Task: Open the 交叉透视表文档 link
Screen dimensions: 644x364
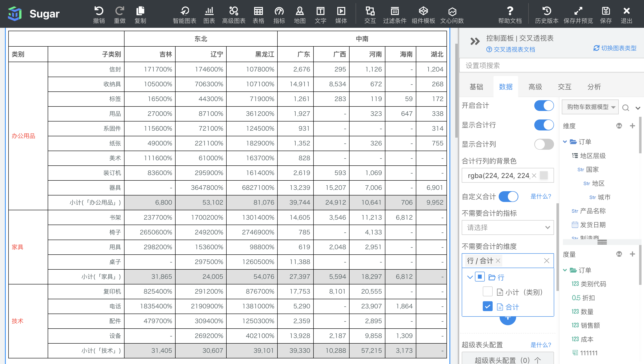Action: point(511,49)
